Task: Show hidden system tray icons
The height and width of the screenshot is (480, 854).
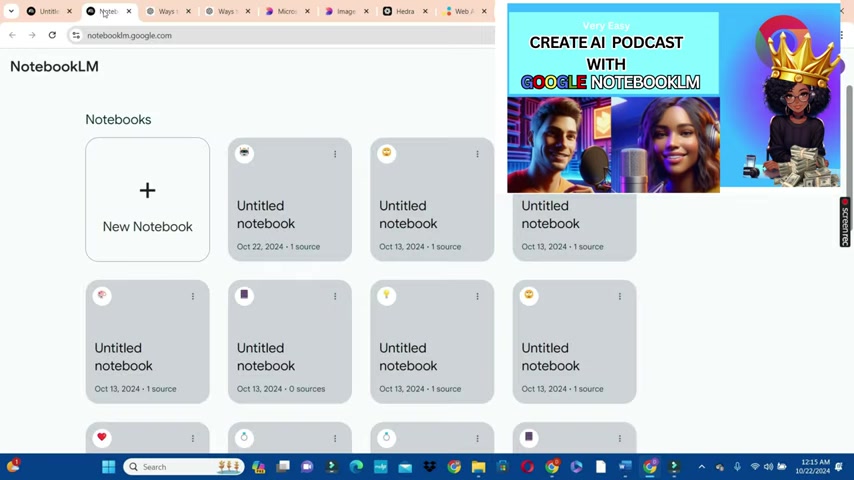Action: pos(702,467)
